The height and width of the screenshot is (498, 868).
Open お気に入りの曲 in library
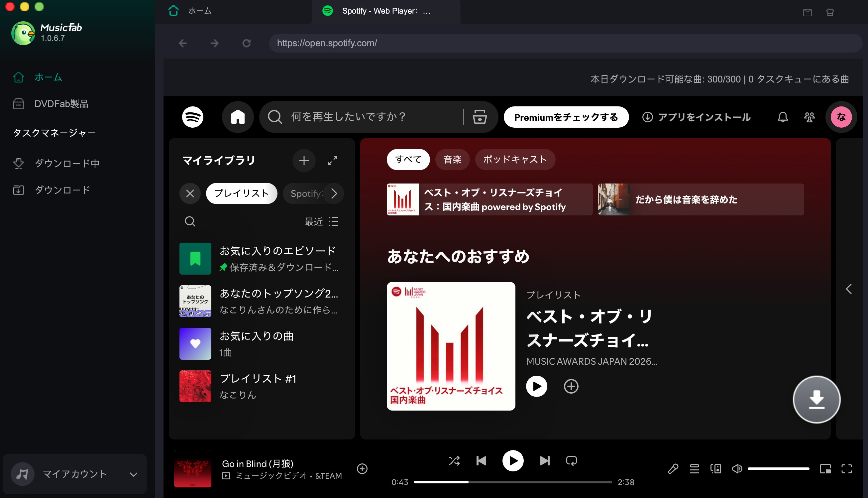(262, 344)
